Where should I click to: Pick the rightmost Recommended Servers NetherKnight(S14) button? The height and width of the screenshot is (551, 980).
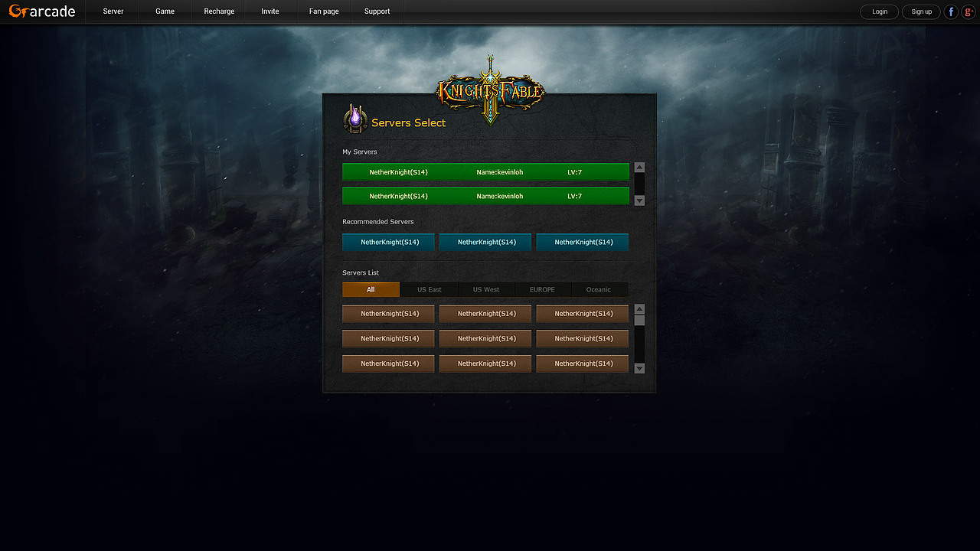583,242
